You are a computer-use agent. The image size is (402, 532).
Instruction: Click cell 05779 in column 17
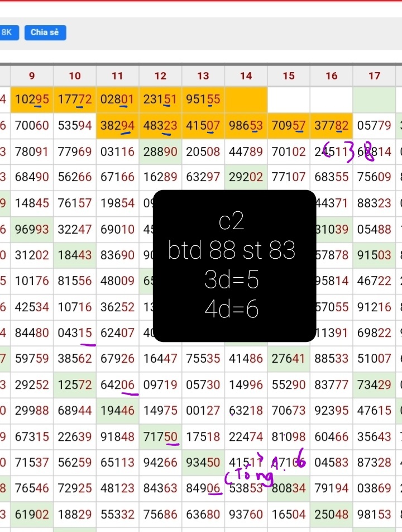click(x=374, y=126)
